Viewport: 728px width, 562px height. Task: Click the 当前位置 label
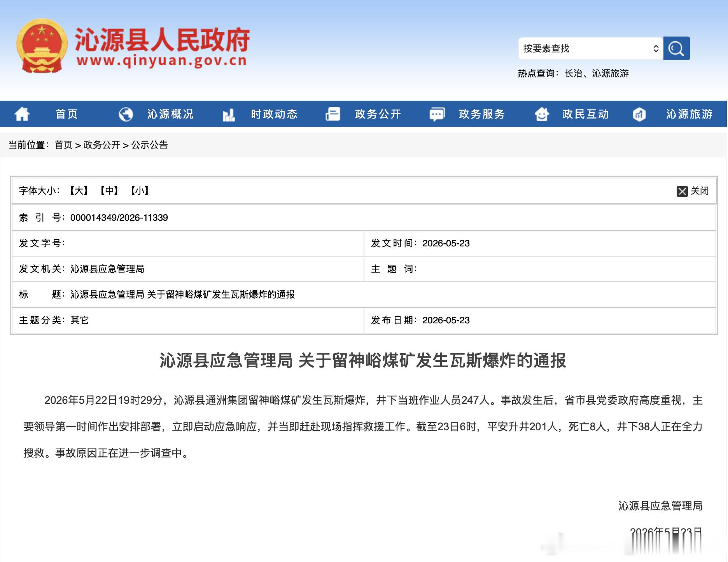[29, 145]
